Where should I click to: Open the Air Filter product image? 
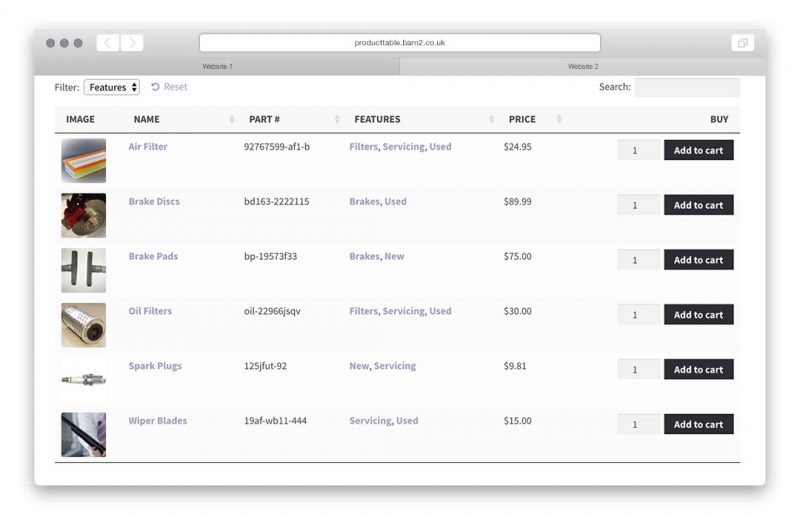pyautogui.click(x=84, y=161)
